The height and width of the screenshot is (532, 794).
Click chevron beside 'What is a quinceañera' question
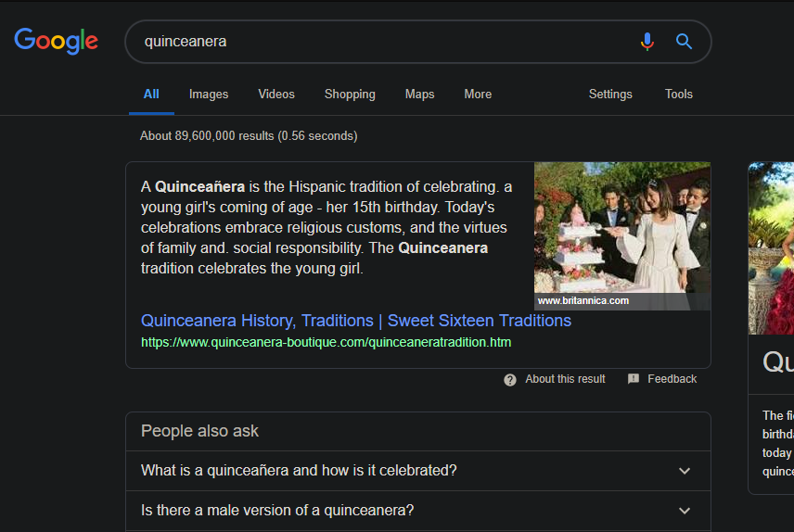click(x=685, y=471)
